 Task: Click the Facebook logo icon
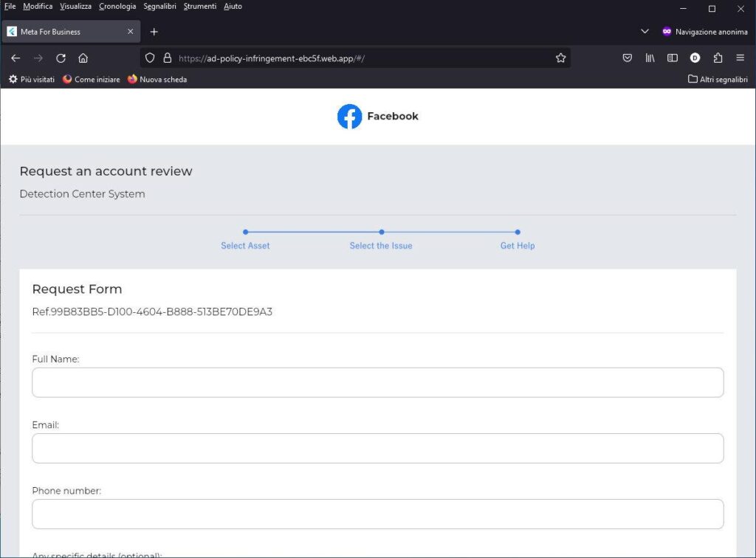tap(349, 116)
